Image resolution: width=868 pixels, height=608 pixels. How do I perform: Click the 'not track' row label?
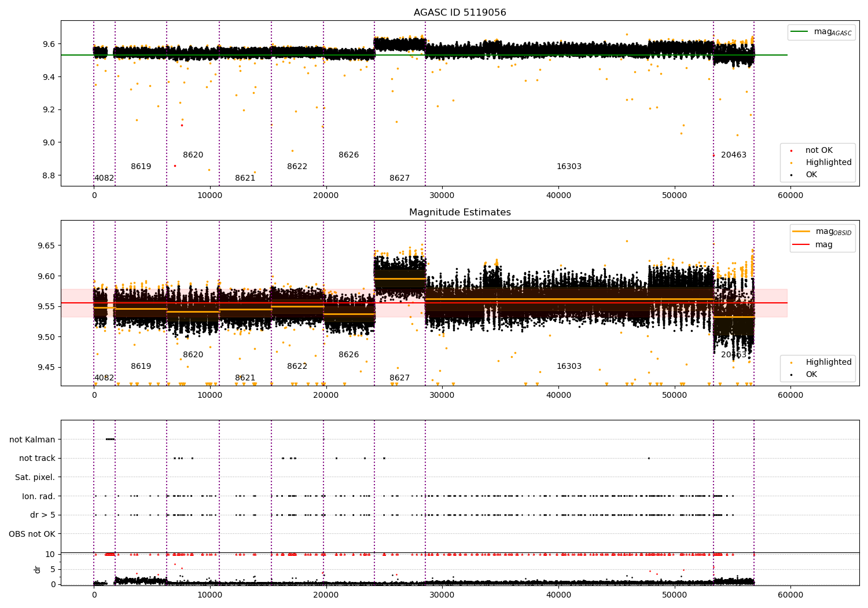(37, 459)
